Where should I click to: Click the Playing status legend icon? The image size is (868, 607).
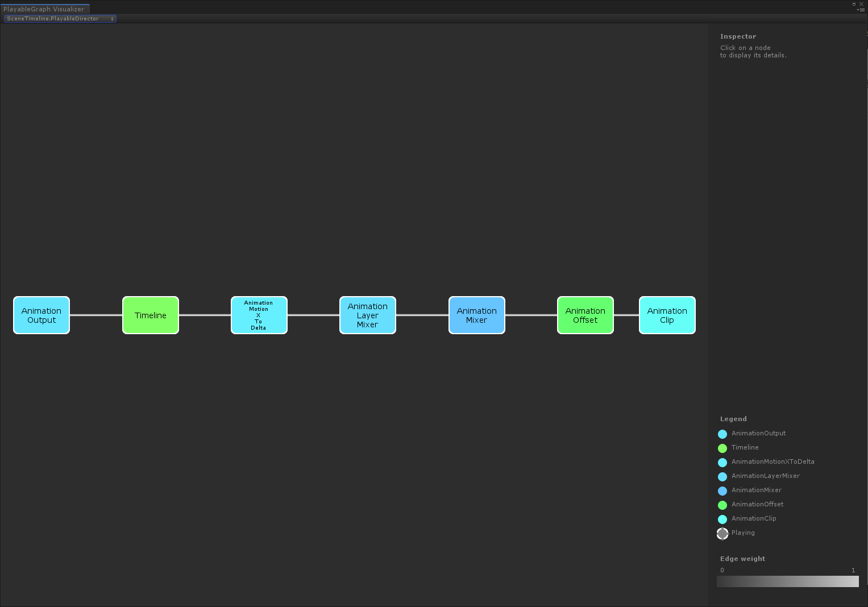(722, 533)
